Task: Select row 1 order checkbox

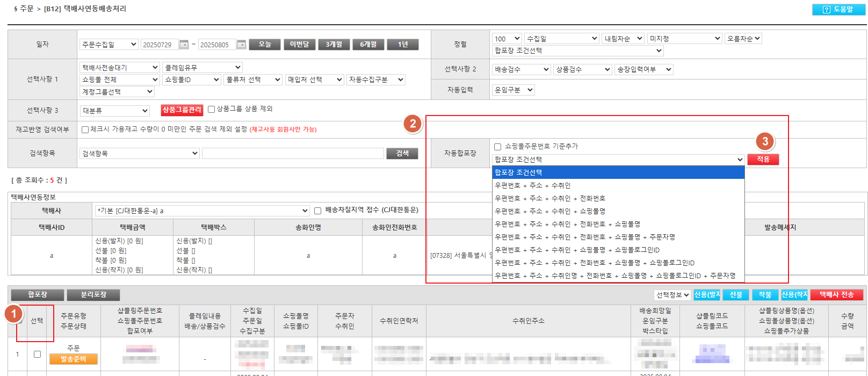Action: coord(37,354)
